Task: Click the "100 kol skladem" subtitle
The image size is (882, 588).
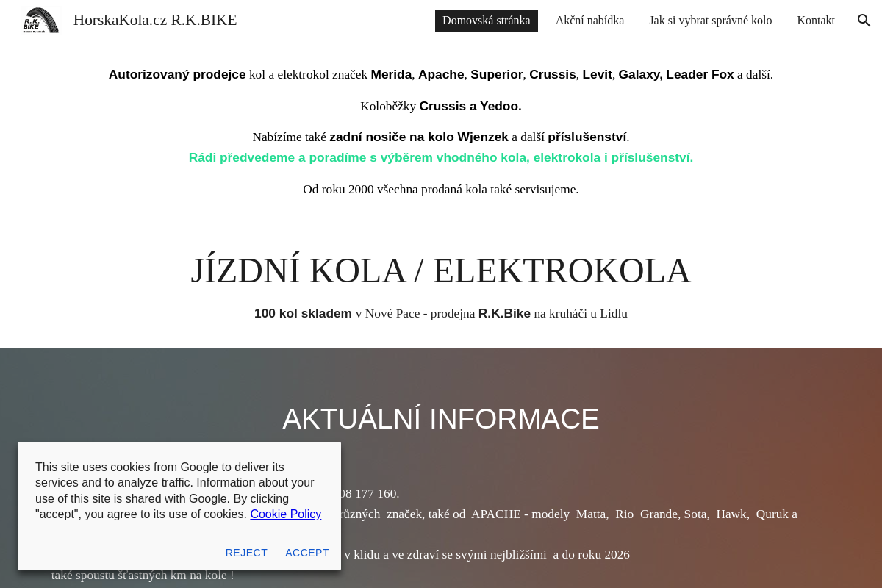Action: [x=303, y=313]
